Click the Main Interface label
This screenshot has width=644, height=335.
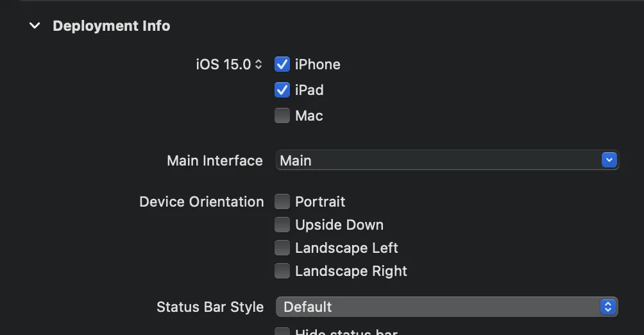215,160
